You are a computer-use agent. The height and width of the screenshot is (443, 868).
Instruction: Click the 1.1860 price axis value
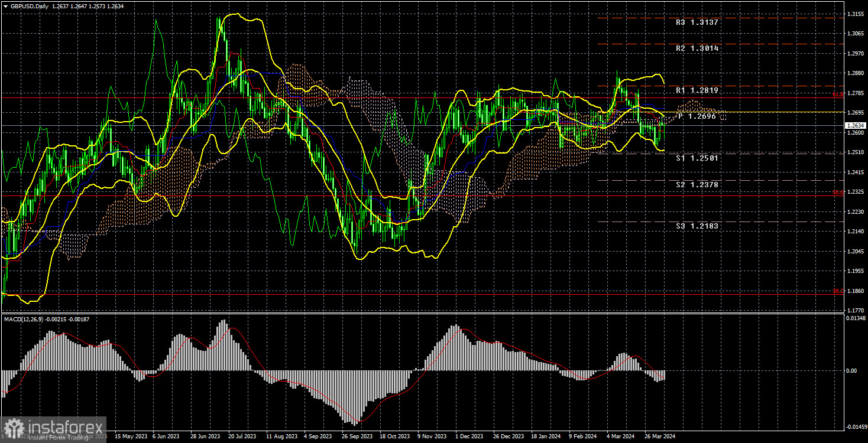[856, 291]
